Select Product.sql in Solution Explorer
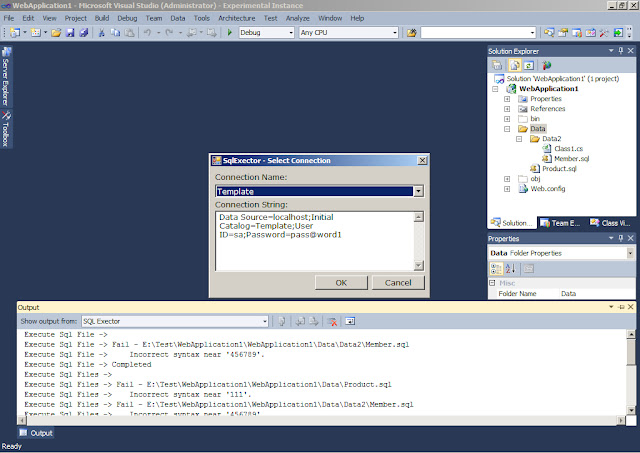 [x=559, y=169]
